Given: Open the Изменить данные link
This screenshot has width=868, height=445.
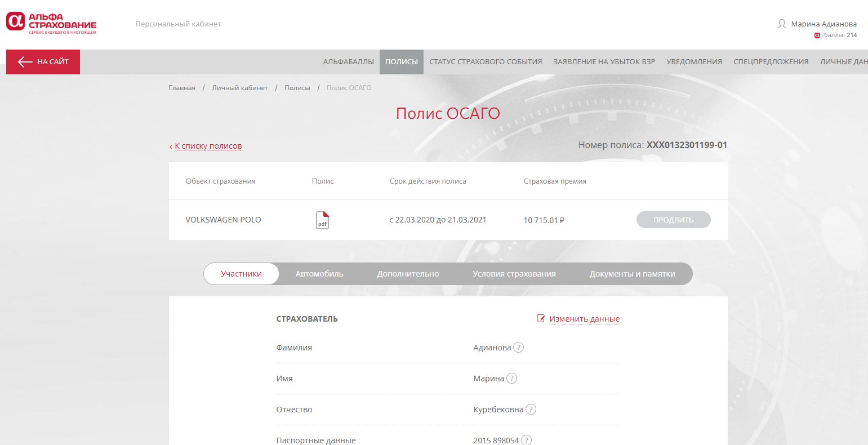Looking at the screenshot, I should tap(584, 319).
